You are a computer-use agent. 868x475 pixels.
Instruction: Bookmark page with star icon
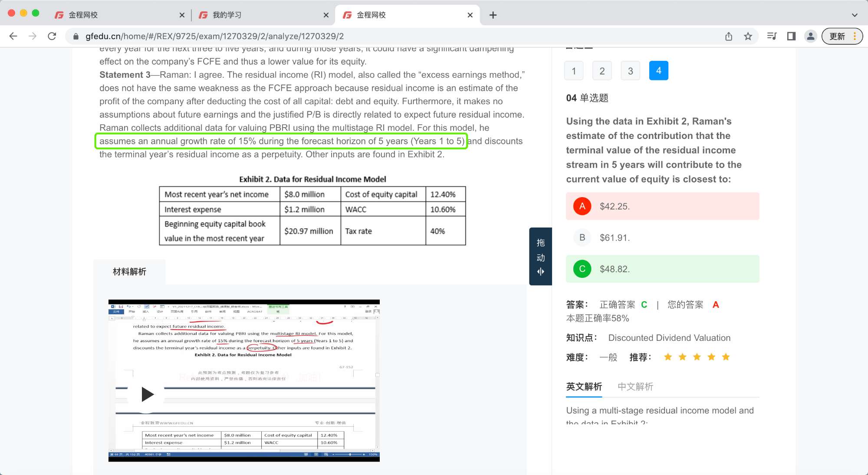tap(748, 36)
